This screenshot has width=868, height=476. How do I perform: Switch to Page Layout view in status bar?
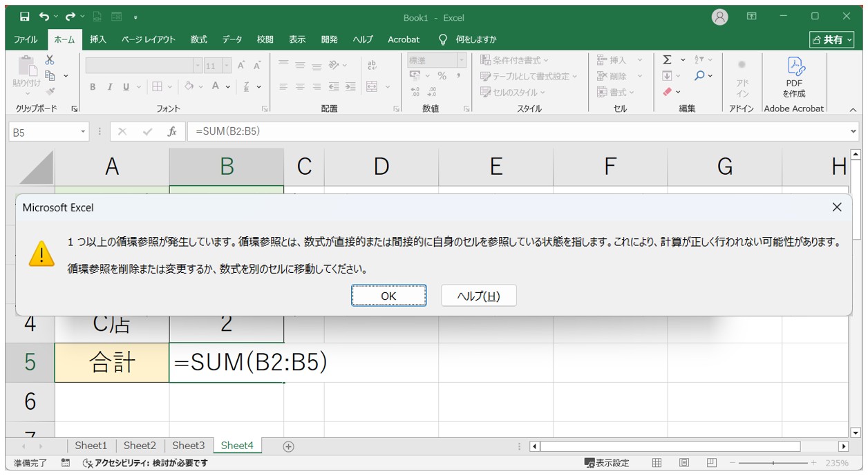(683, 463)
